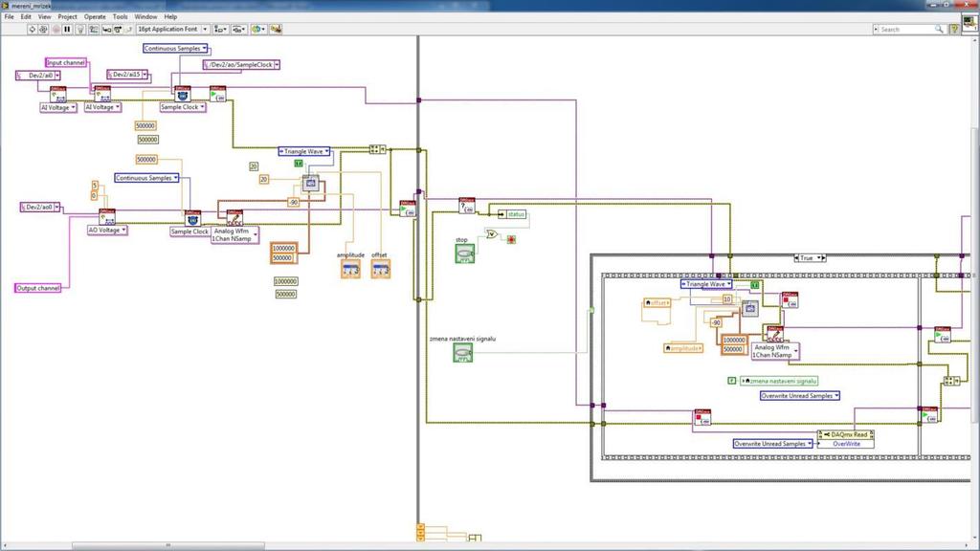Viewport: 980px width, 551px height.
Task: Click the DAQmx Read property node header
Action: click(846, 434)
